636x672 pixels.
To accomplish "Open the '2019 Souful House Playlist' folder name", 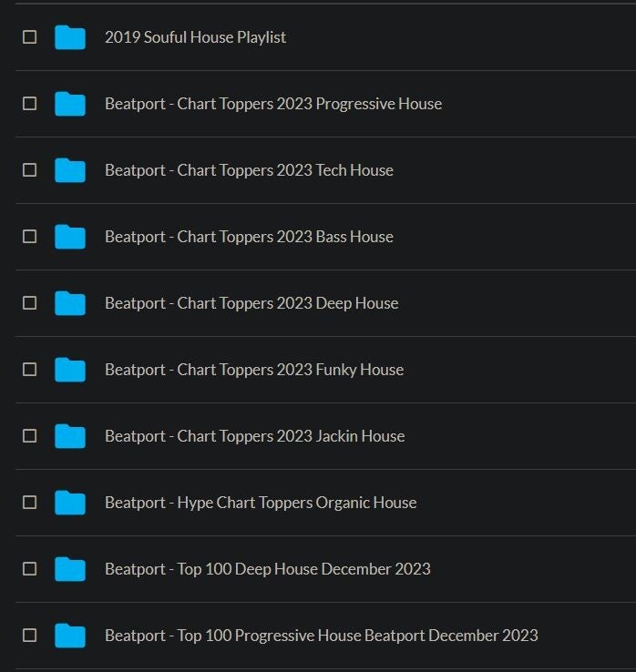I will tap(196, 37).
